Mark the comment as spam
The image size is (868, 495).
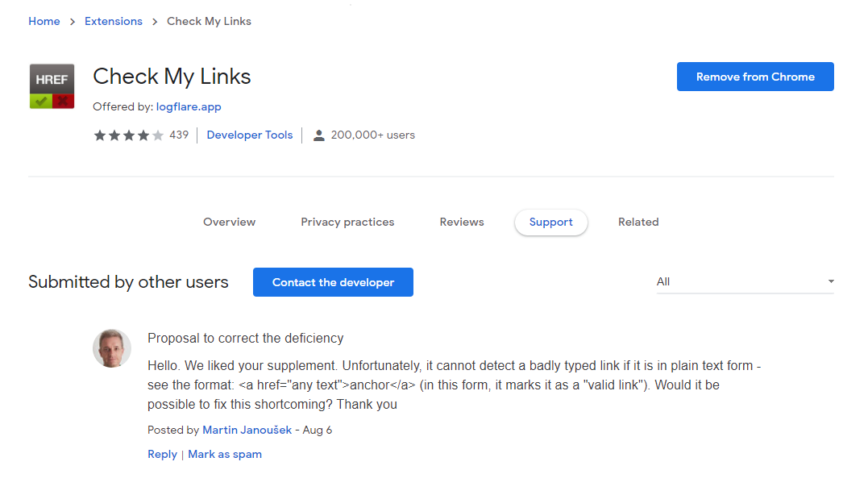[224, 454]
